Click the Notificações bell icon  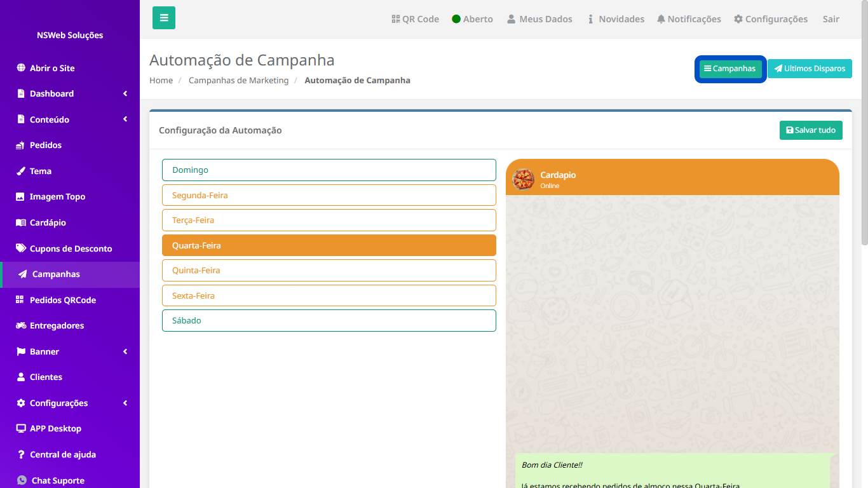[x=661, y=19]
